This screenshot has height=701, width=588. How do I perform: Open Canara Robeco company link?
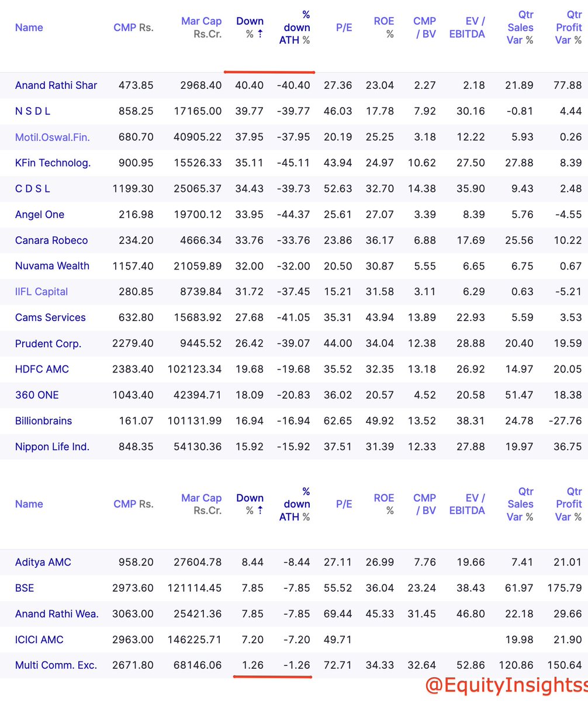(x=51, y=240)
